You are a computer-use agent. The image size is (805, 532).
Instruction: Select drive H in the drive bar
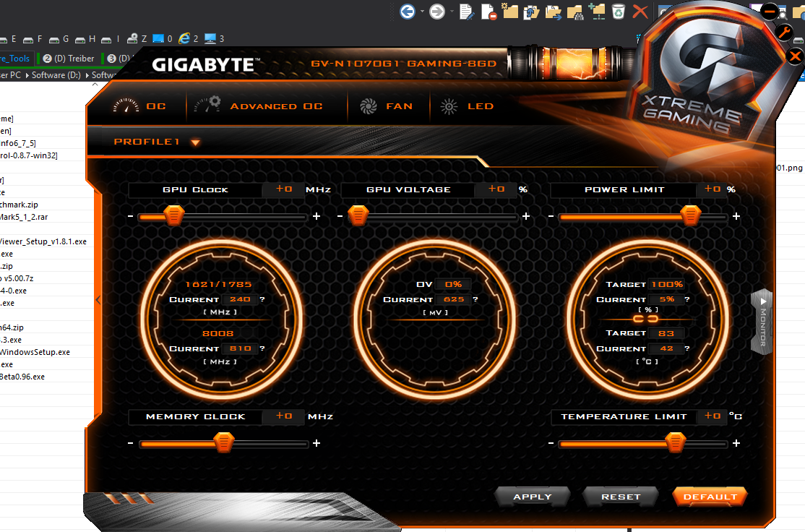pos(85,38)
